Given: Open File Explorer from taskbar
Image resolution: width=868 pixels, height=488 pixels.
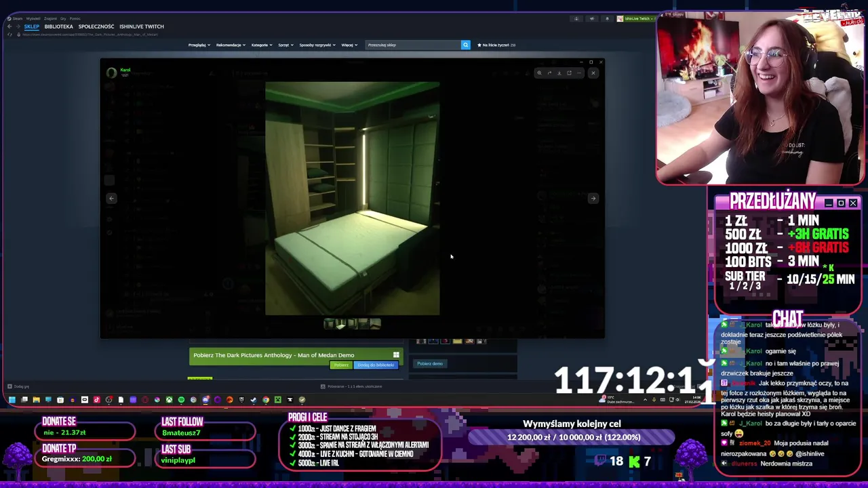Looking at the screenshot, I should coord(36,400).
